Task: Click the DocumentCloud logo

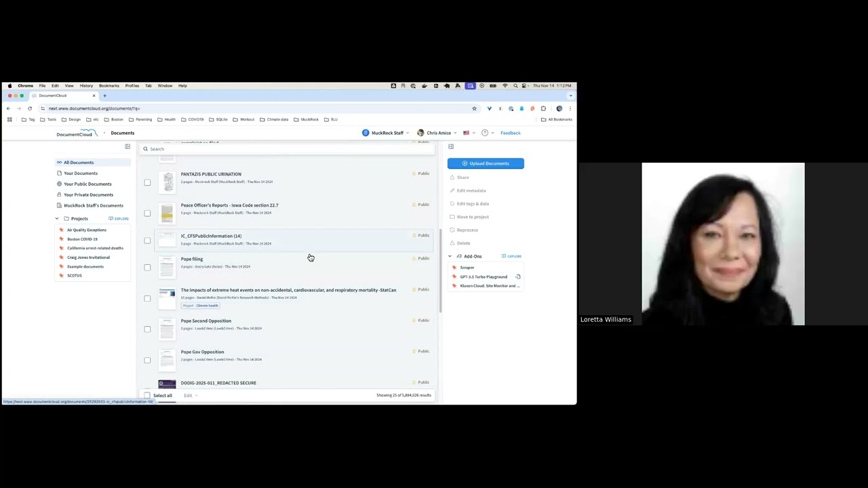Action: [x=77, y=133]
